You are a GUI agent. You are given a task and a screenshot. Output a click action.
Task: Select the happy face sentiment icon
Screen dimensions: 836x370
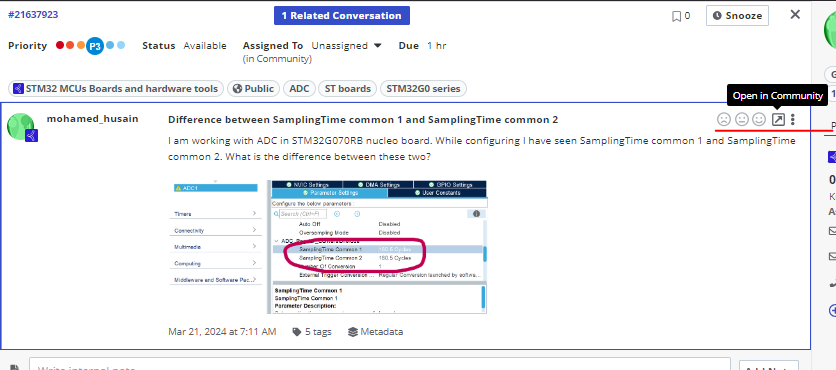759,119
